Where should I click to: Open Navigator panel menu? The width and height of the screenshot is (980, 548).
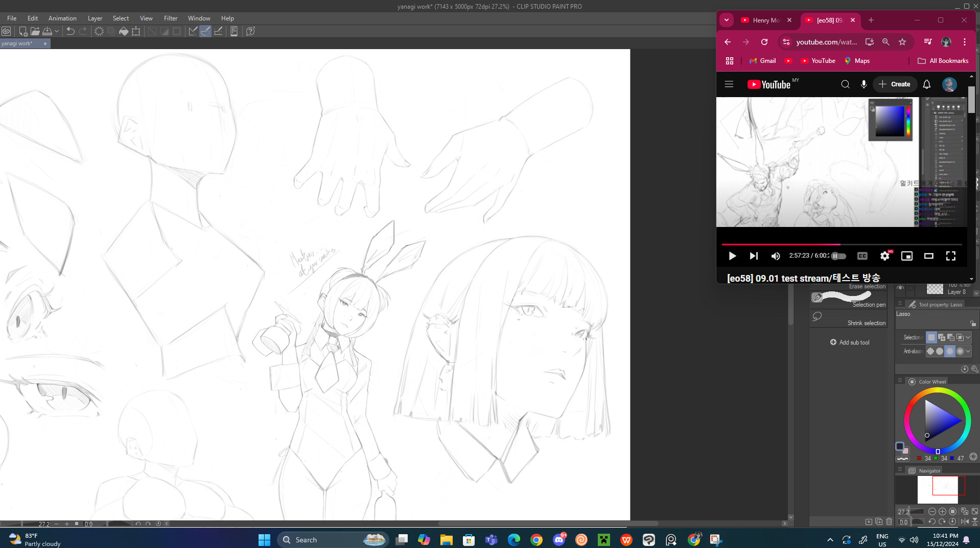(x=900, y=470)
